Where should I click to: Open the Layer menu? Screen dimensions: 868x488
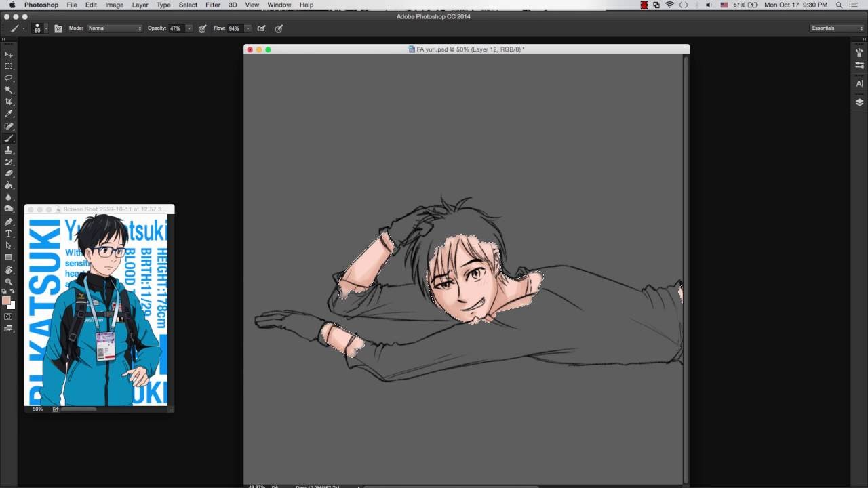tap(140, 5)
